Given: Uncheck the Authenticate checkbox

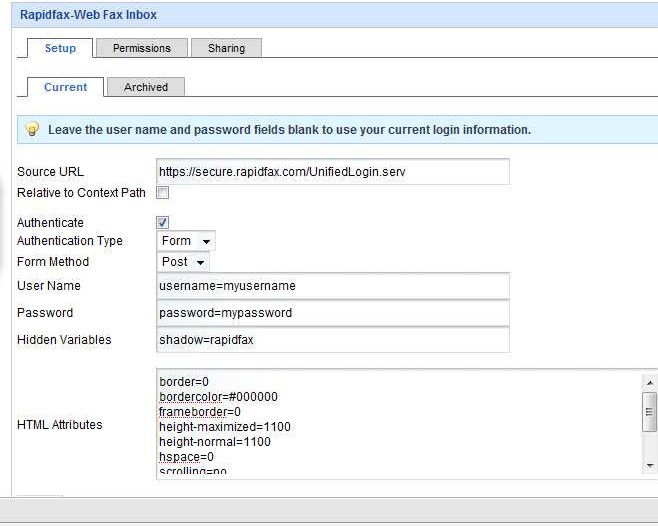Looking at the screenshot, I should [163, 222].
